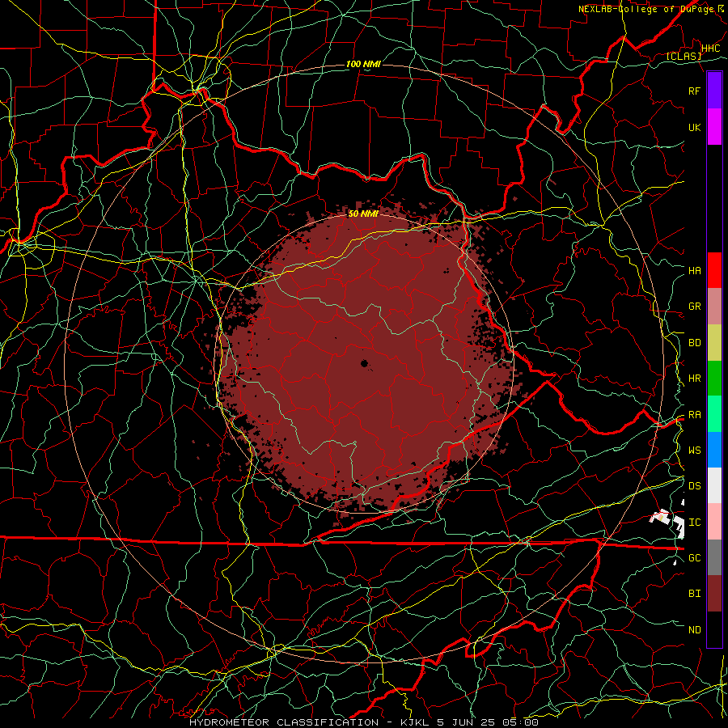Click the dusty pink GR color swatch

pyautogui.click(x=714, y=307)
